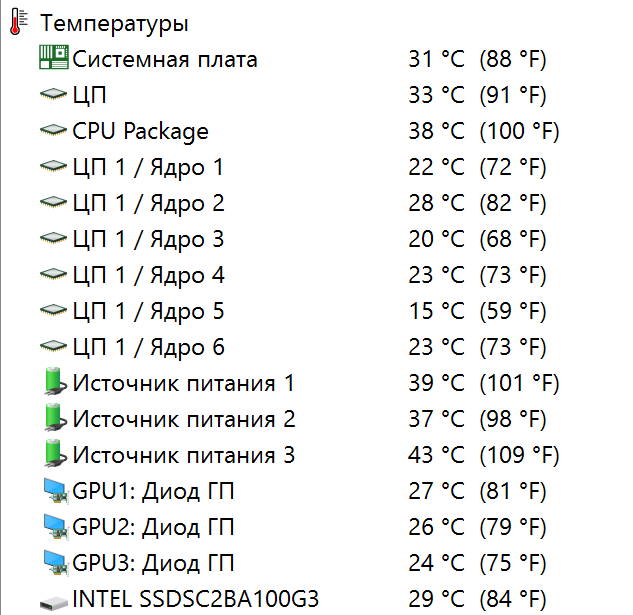
Task: Select ЦП 1 / Ядро 1 entry
Action: [x=148, y=167]
